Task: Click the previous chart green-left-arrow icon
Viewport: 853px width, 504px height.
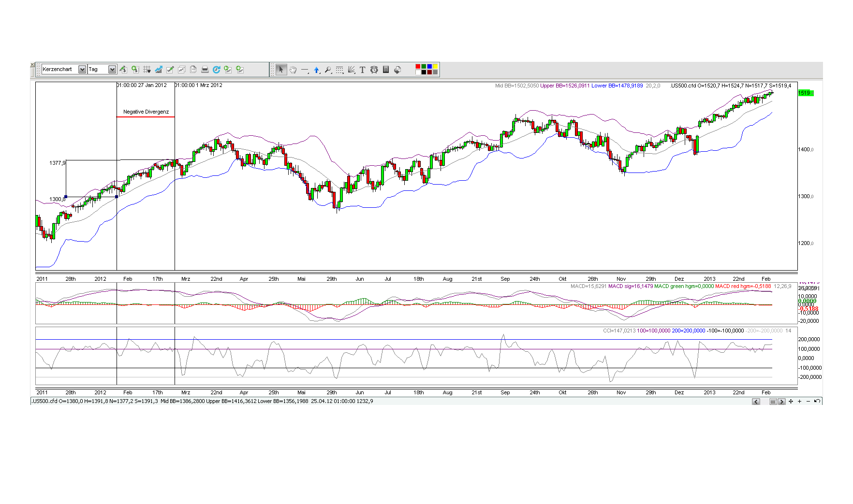Action: [x=228, y=70]
